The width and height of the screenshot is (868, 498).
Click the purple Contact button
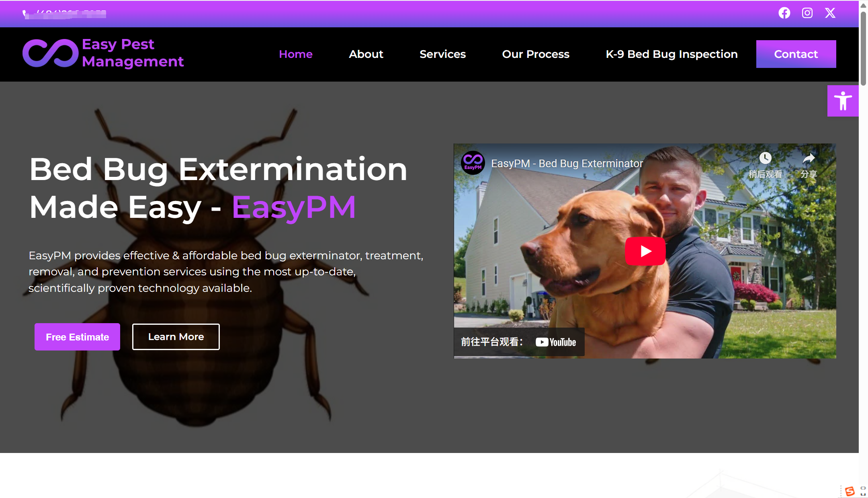[x=796, y=54]
